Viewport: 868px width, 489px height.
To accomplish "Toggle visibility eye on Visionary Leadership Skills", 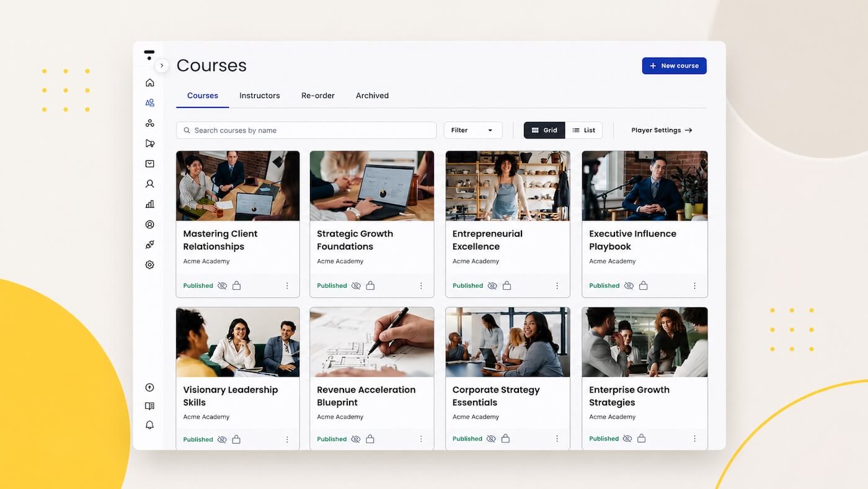I will pos(222,439).
